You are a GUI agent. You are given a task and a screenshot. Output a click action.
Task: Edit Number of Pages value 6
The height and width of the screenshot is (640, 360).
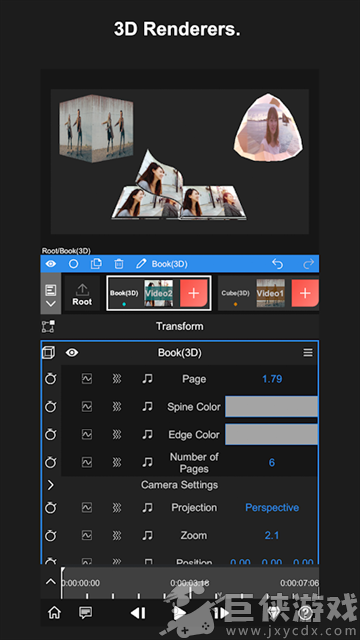pyautogui.click(x=272, y=462)
